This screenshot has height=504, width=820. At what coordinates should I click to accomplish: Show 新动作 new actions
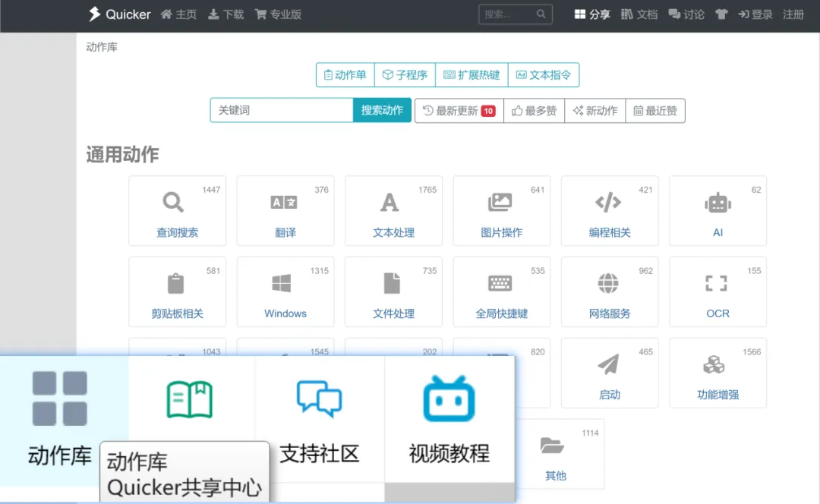(x=595, y=110)
